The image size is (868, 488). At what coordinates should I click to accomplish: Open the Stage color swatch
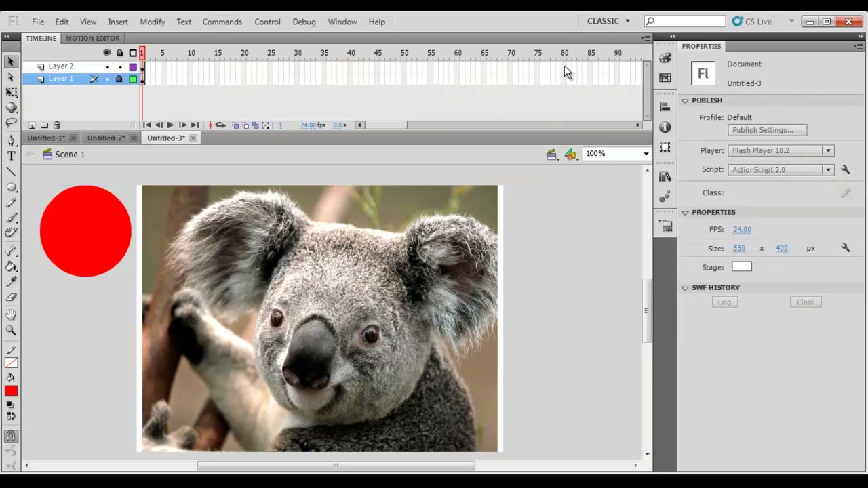pos(742,267)
